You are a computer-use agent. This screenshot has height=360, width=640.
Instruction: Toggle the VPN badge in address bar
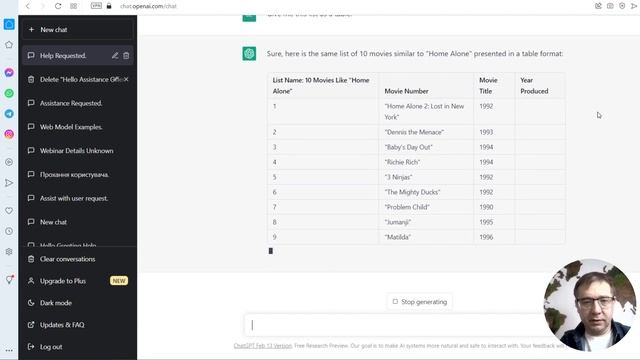click(96, 6)
